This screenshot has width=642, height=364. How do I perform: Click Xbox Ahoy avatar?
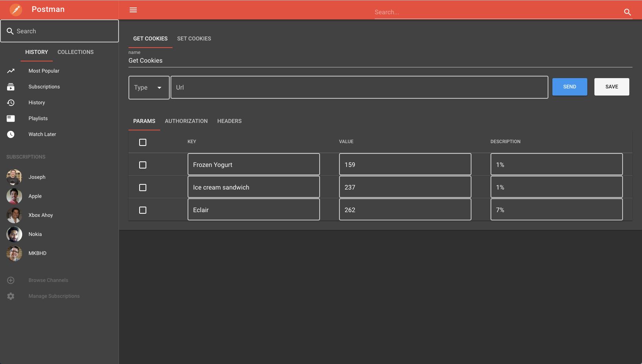tap(14, 215)
